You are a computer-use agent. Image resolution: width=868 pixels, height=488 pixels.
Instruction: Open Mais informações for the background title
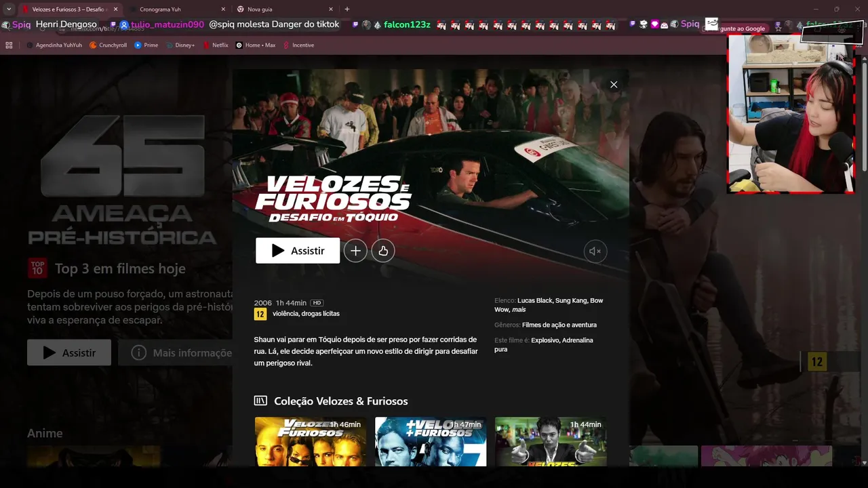(x=176, y=352)
